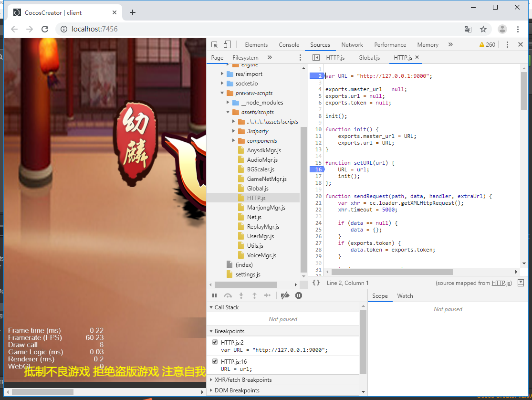Click the Step out of function button
Screen dimensions: 532x400
click(254, 295)
